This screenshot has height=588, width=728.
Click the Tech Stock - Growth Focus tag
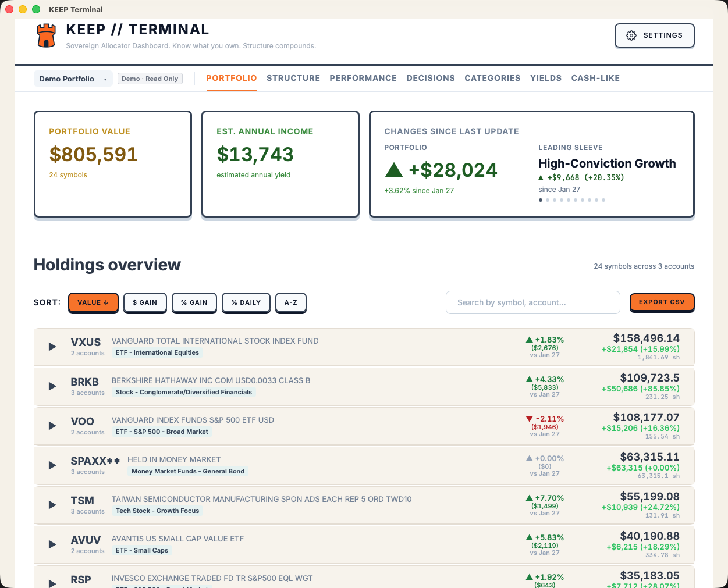pos(157,511)
